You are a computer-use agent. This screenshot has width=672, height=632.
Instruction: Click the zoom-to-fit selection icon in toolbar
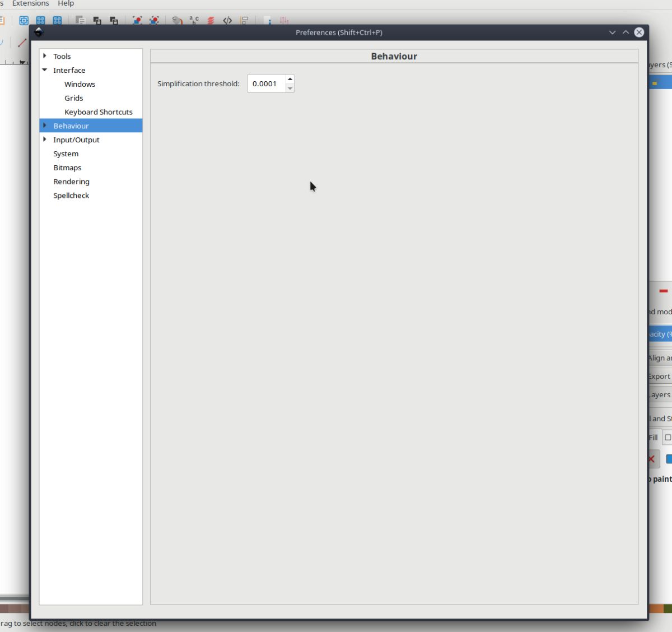(24, 20)
